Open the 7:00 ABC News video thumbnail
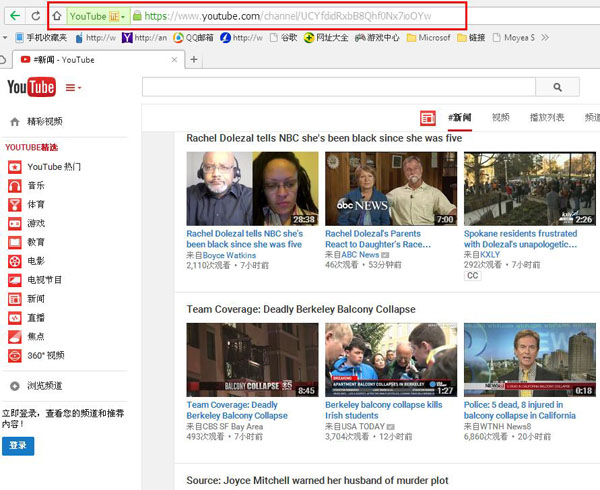The width and height of the screenshot is (600, 490). pyautogui.click(x=391, y=189)
